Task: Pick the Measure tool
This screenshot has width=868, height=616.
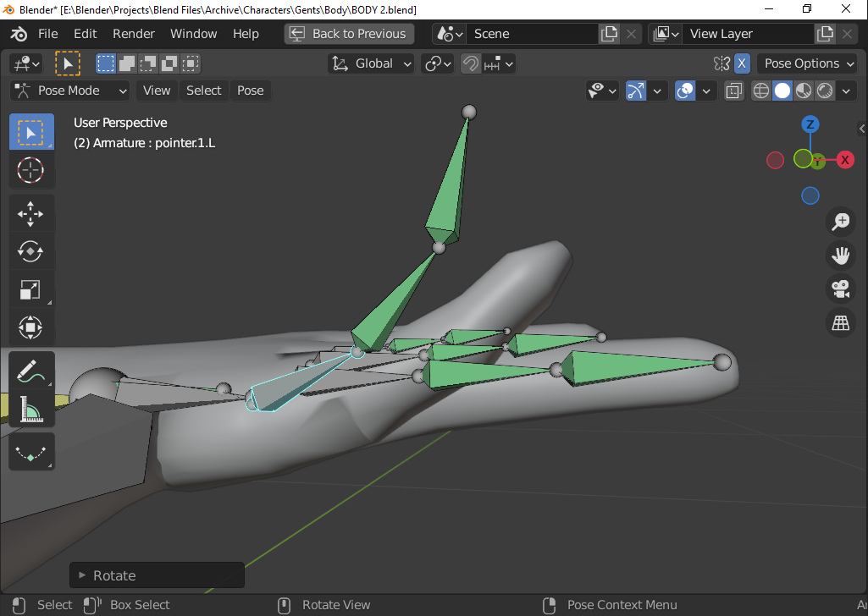Action: pyautogui.click(x=30, y=410)
